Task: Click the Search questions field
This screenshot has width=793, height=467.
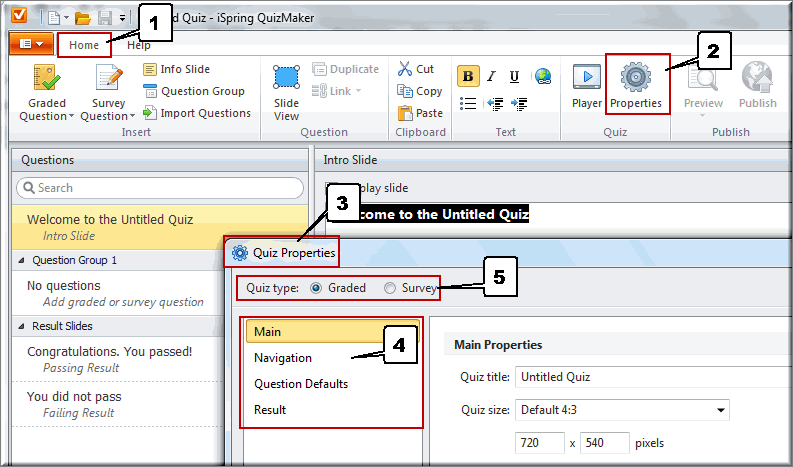Action: pos(160,188)
